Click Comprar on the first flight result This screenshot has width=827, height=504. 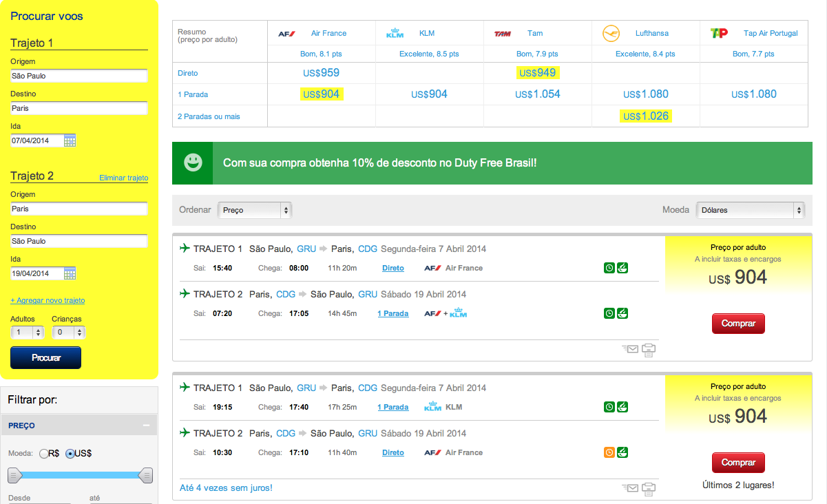[738, 323]
